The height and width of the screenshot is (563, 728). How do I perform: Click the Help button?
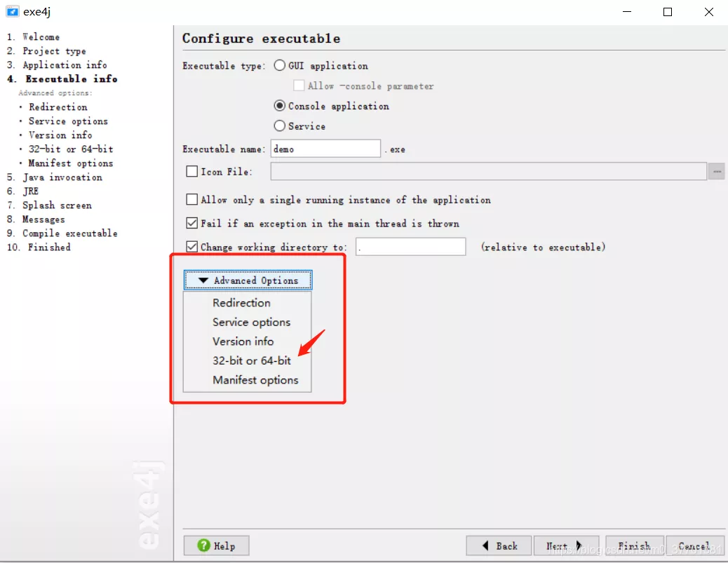(216, 546)
